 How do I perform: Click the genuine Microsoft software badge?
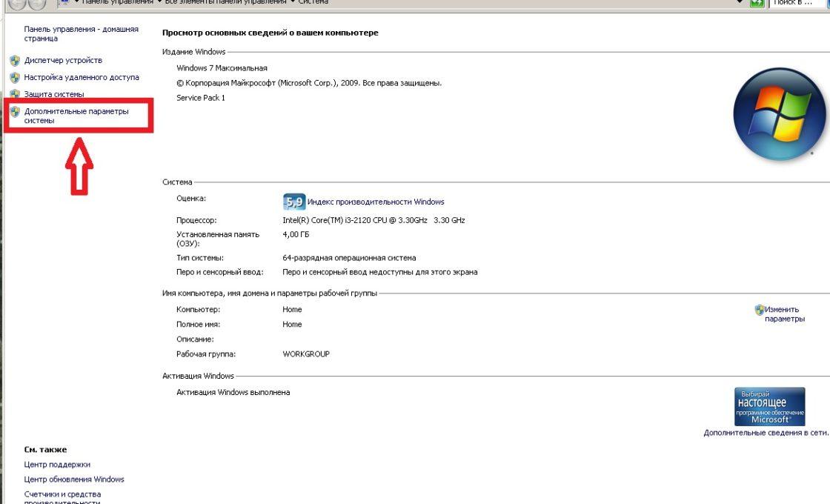[x=770, y=407]
